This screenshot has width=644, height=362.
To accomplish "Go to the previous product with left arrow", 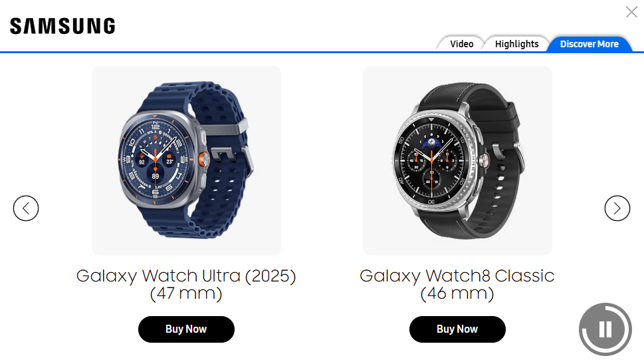I will (26, 208).
